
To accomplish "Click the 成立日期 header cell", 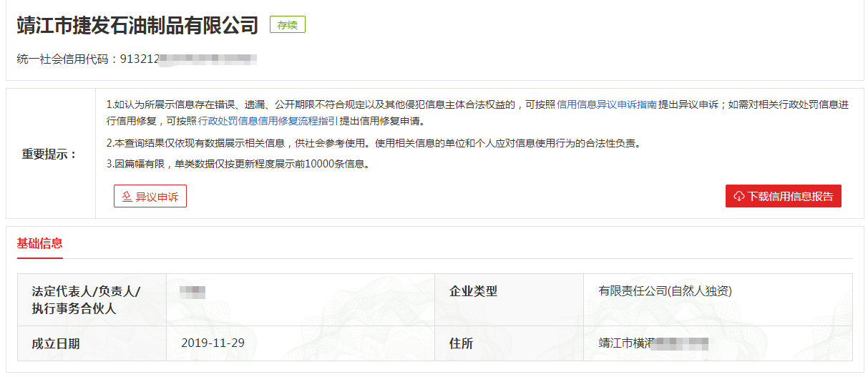I will [56, 343].
